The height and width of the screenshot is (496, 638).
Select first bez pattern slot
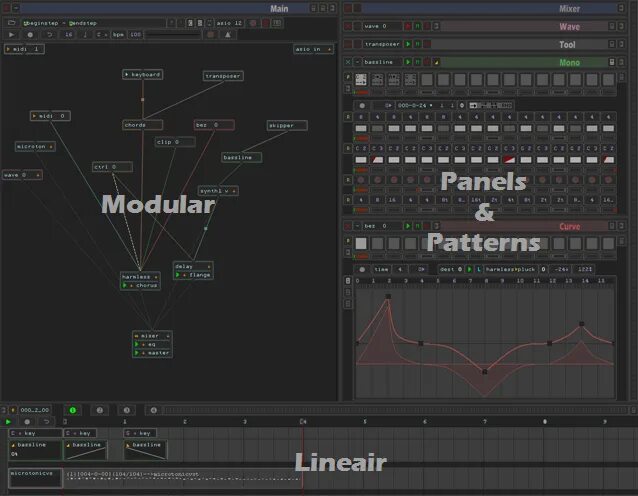(361, 243)
